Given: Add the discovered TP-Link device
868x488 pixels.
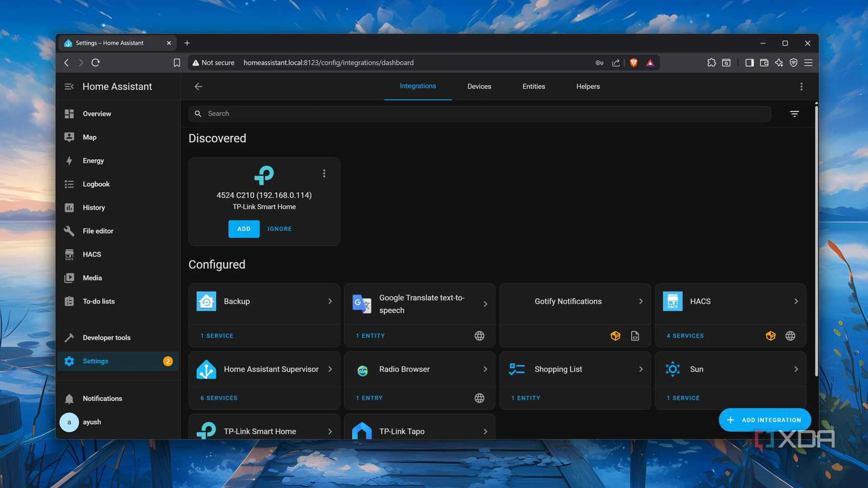Looking at the screenshot, I should (x=244, y=229).
